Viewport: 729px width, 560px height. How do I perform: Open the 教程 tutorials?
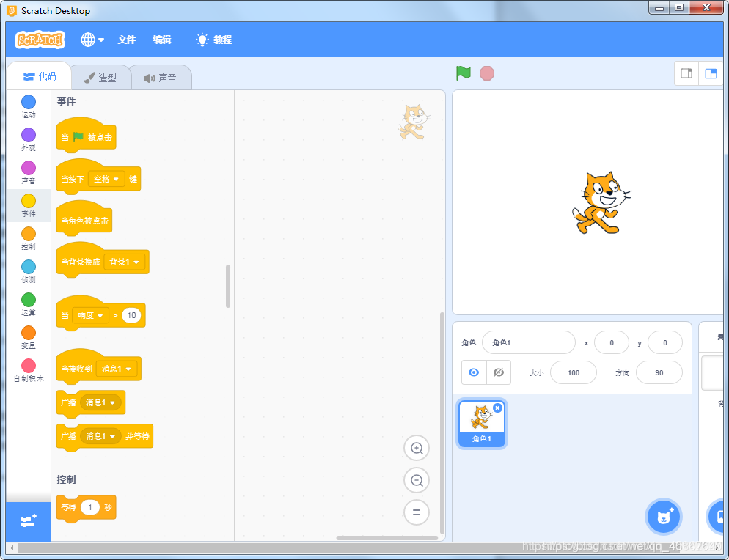[x=214, y=40]
